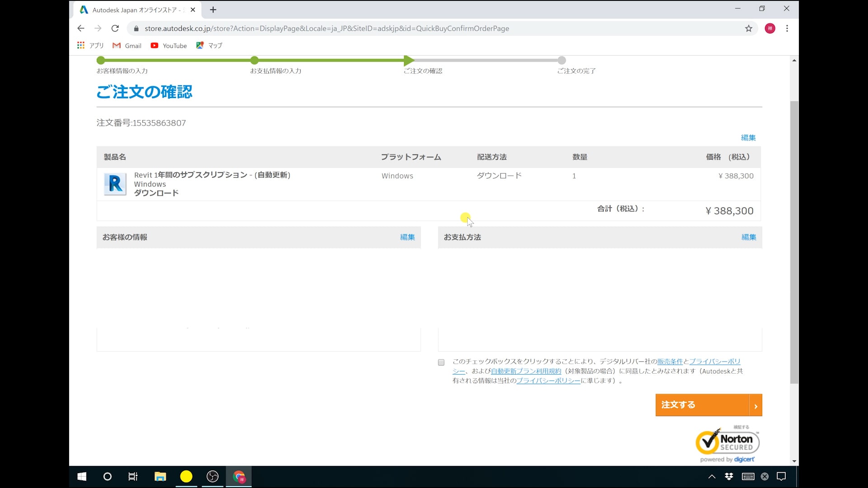Check the terms agreement checkbox

coord(441,362)
